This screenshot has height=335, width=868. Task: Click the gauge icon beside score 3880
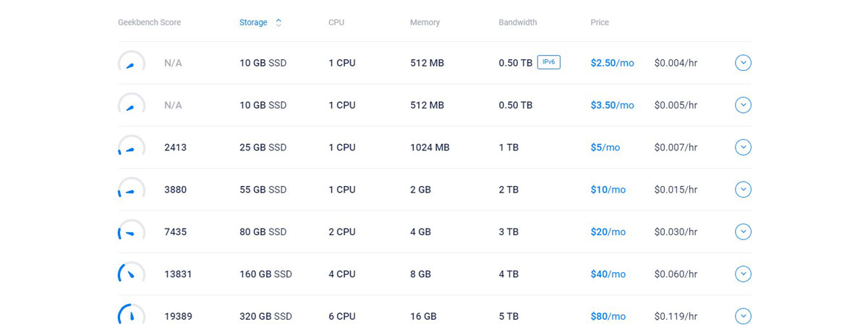pos(132,188)
